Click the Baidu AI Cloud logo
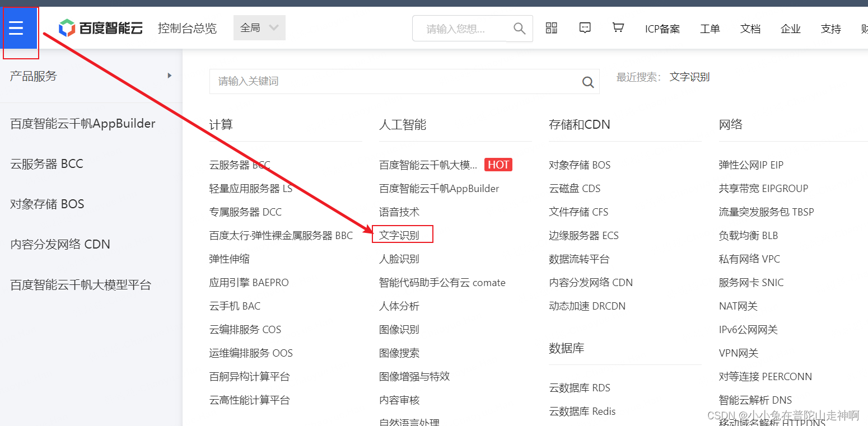Screen dimensions: 868x426 coord(101,28)
